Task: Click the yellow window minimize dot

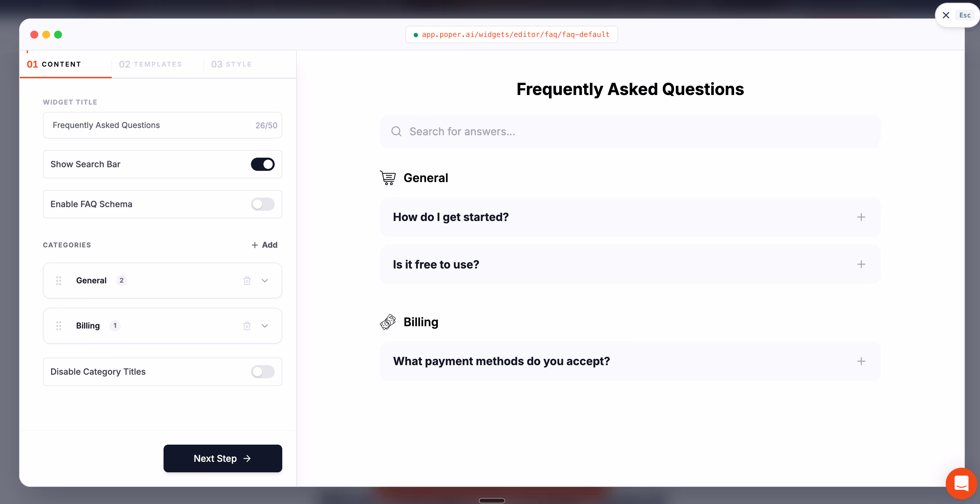Action: click(46, 35)
